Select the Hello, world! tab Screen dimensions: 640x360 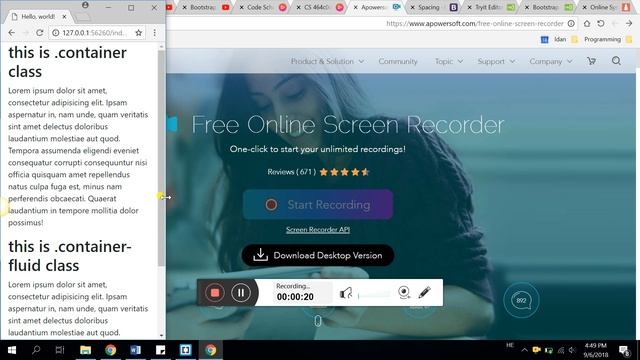pos(39,17)
